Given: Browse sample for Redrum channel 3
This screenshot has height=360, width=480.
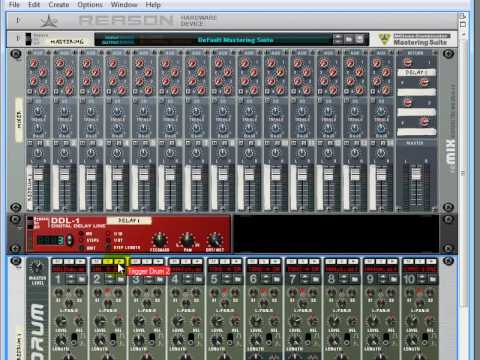Looking at the screenshot, I should [x=160, y=279].
